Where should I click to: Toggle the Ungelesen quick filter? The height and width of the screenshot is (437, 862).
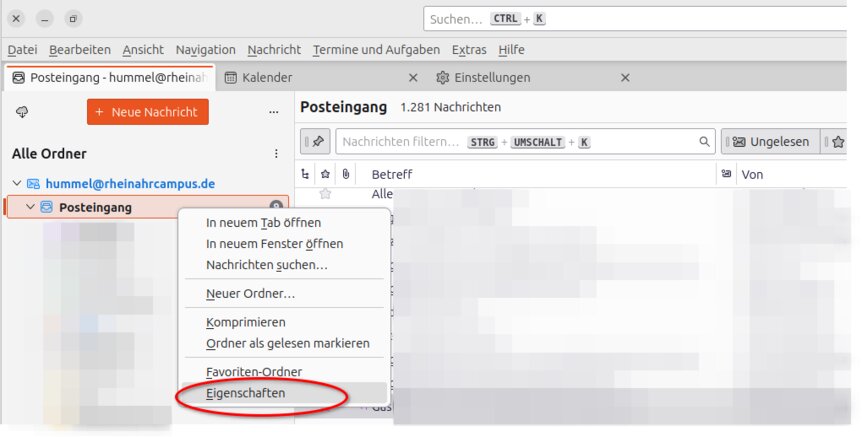tap(769, 142)
